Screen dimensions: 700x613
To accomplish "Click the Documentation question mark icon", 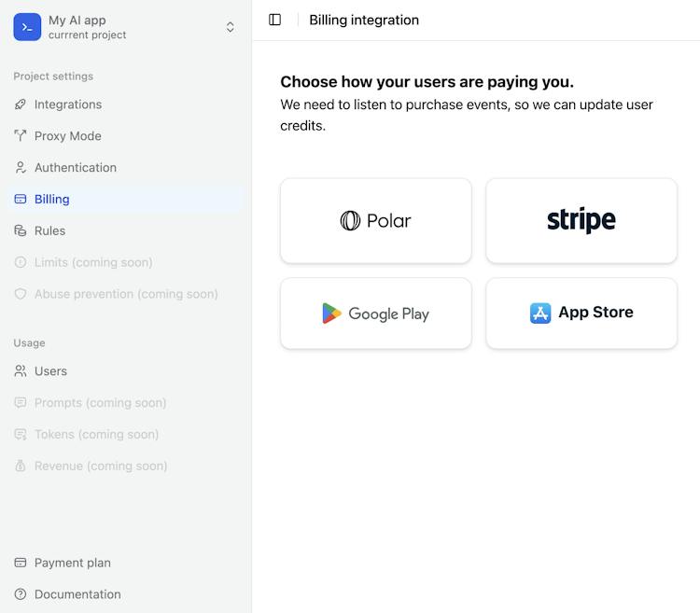I will coord(21,594).
